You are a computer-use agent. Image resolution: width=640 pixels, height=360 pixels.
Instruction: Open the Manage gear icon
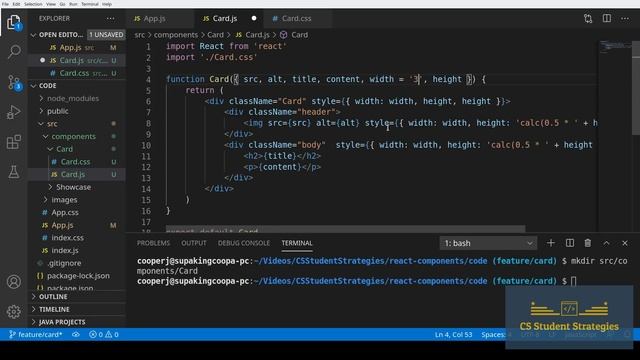pos(14,311)
